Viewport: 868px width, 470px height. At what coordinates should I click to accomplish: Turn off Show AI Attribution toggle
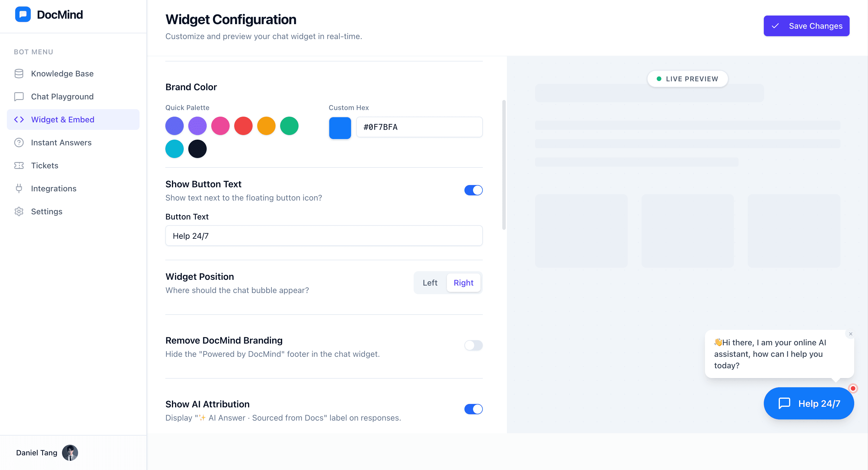click(x=473, y=409)
